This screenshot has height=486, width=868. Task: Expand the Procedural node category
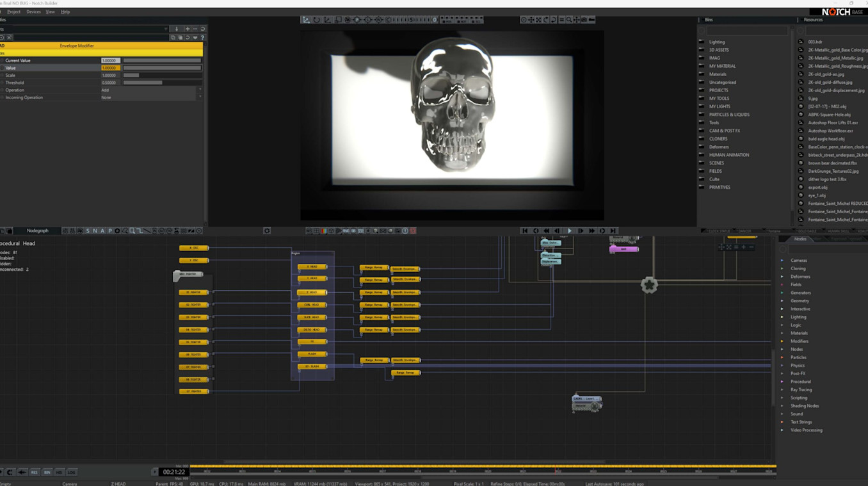(x=800, y=382)
